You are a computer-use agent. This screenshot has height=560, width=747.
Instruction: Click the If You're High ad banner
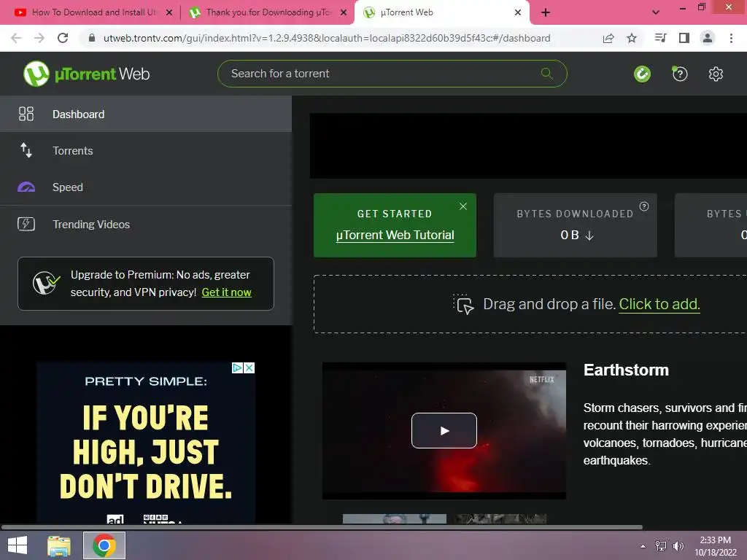point(146,443)
